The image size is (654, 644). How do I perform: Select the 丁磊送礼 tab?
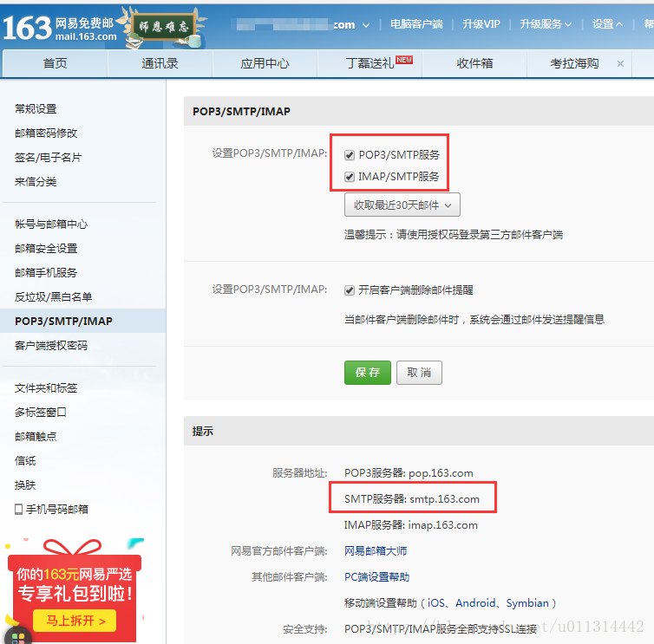coord(370,63)
